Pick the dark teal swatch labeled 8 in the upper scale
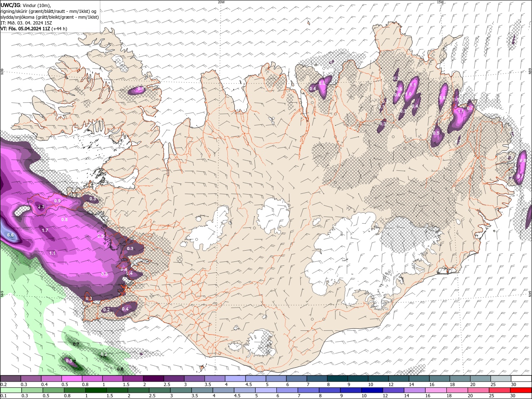Viewport: 532px width, 399px height. (x=337, y=379)
